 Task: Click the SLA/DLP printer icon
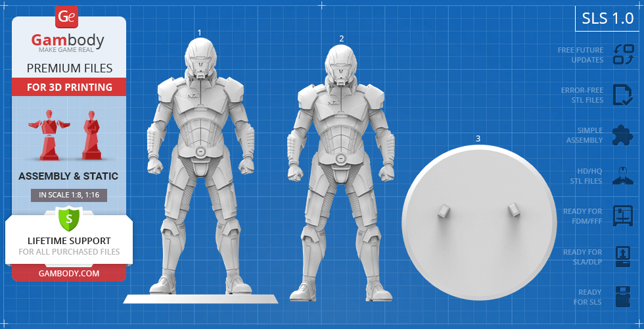coord(622,256)
